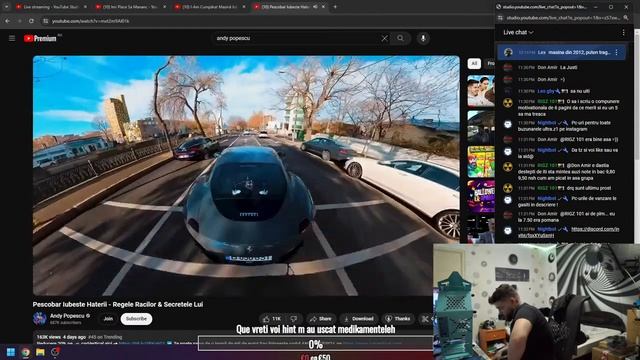This screenshot has width=640, height=360.
Task: Send Thanks to the creator
Action: pyautogui.click(x=398, y=319)
